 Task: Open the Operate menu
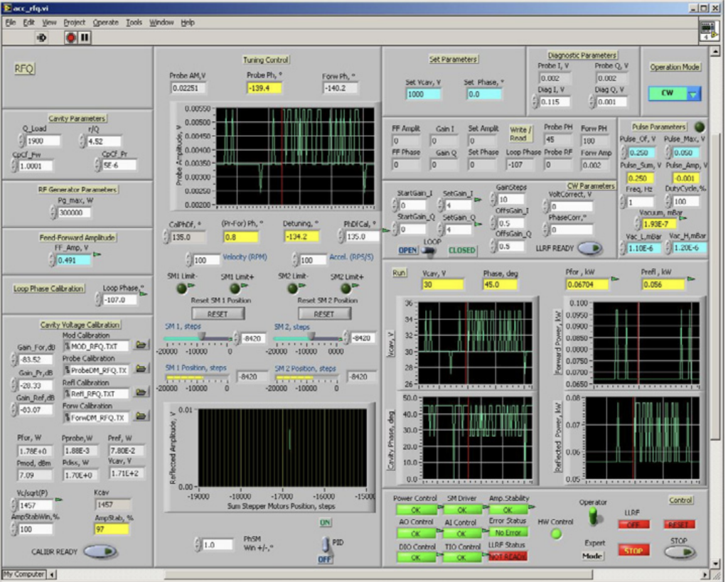click(105, 22)
